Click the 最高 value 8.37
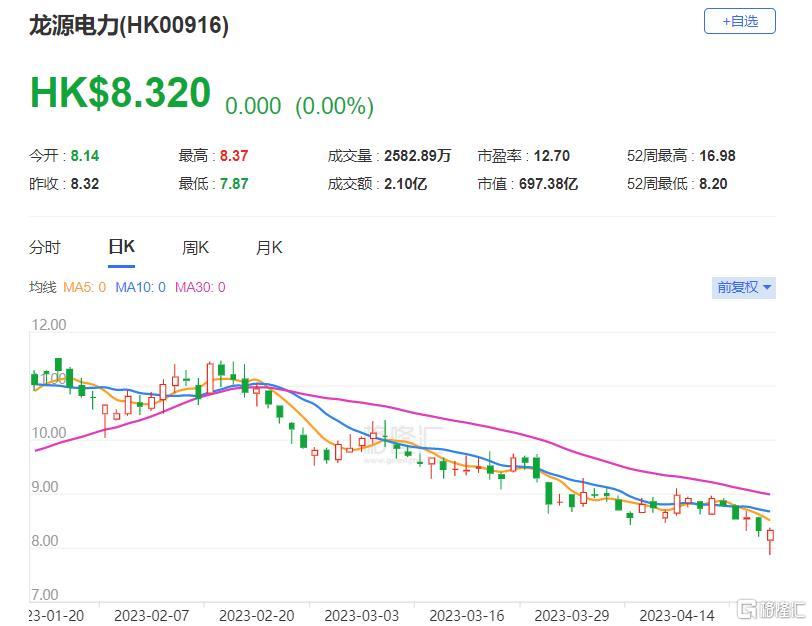Viewport: 812px width, 626px height. coord(234,156)
